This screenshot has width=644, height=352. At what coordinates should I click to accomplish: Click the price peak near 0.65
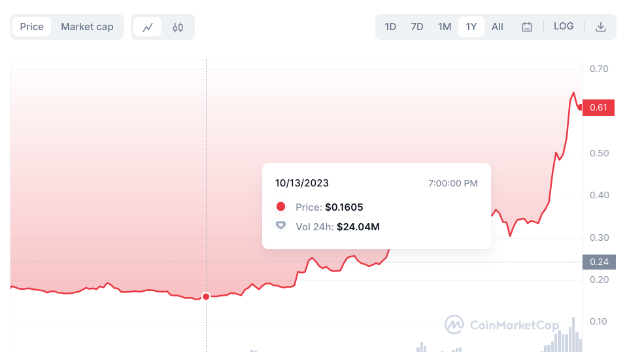pos(573,94)
